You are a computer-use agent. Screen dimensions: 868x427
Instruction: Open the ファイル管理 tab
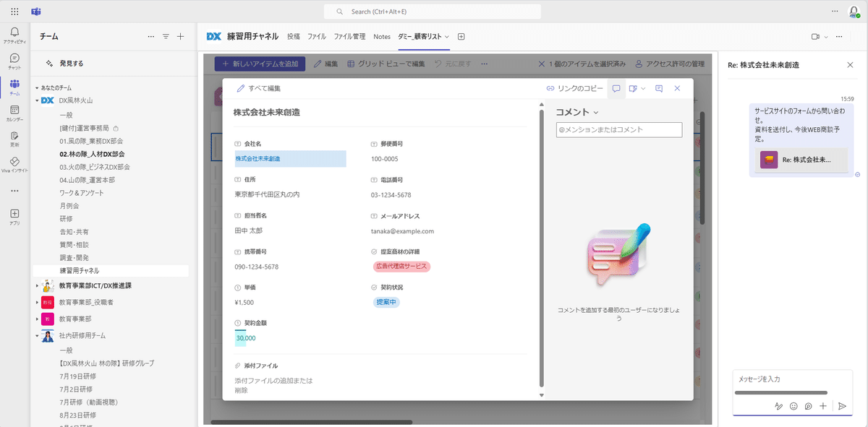349,36
